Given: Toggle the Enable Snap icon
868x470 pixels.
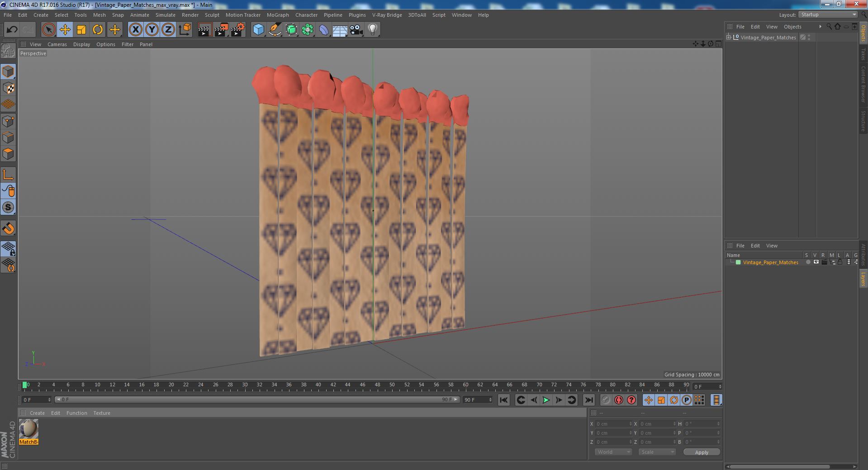Looking at the screenshot, I should [8, 228].
